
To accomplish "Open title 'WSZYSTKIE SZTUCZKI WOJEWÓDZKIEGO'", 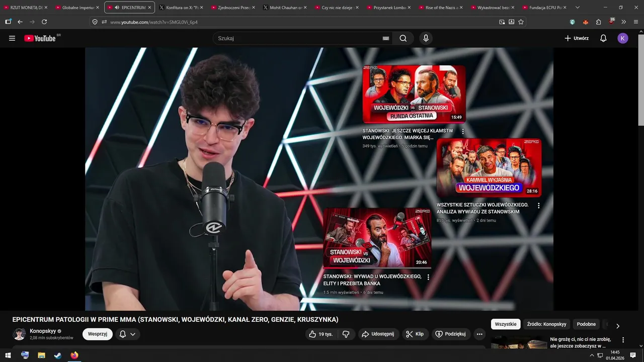I will (x=482, y=208).
